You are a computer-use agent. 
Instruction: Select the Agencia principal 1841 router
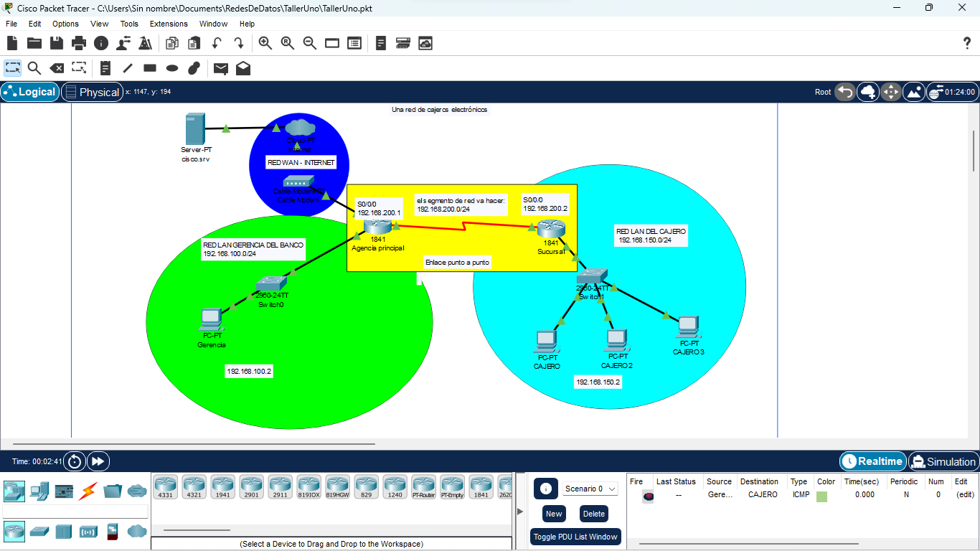click(375, 227)
